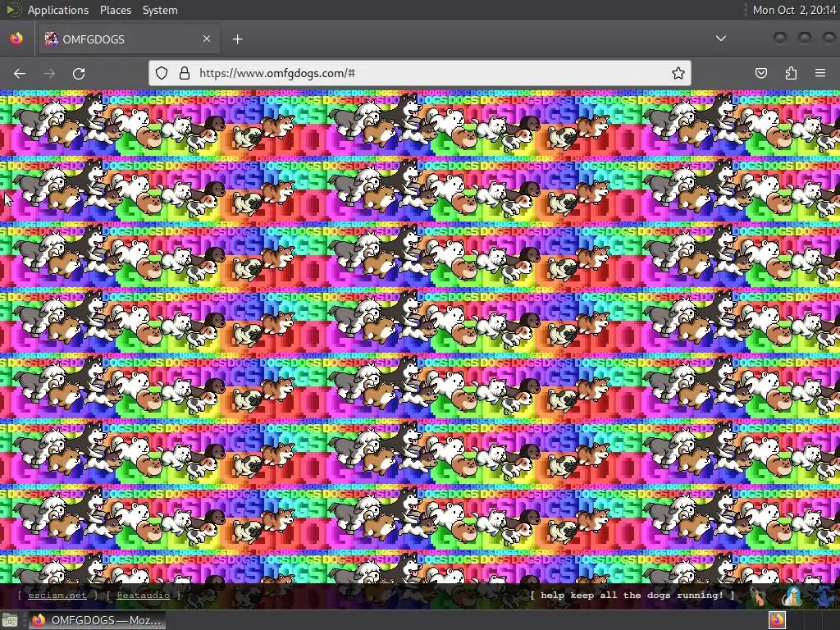The image size is (840, 630).
Task: Reload the omfgdogs page
Action: point(79,73)
